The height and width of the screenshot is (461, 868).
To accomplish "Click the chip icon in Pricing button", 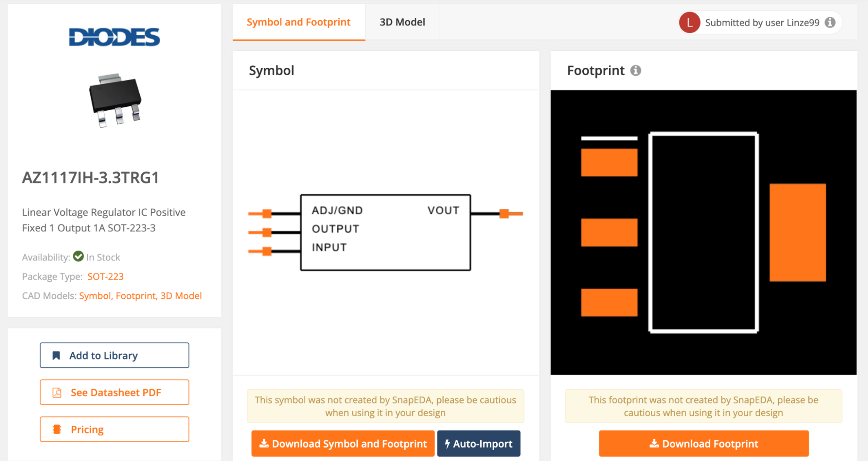I will [57, 429].
